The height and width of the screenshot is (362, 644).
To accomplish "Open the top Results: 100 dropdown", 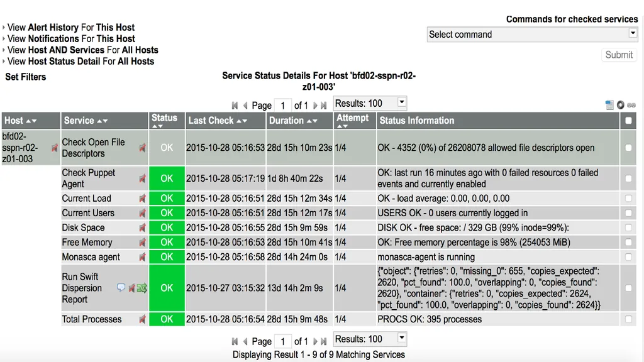I will tap(370, 103).
